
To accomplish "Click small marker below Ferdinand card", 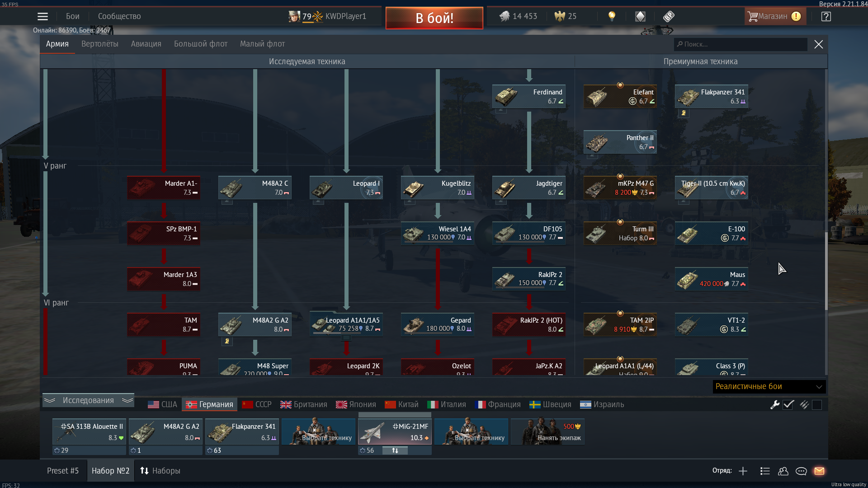I will pos(501,110).
